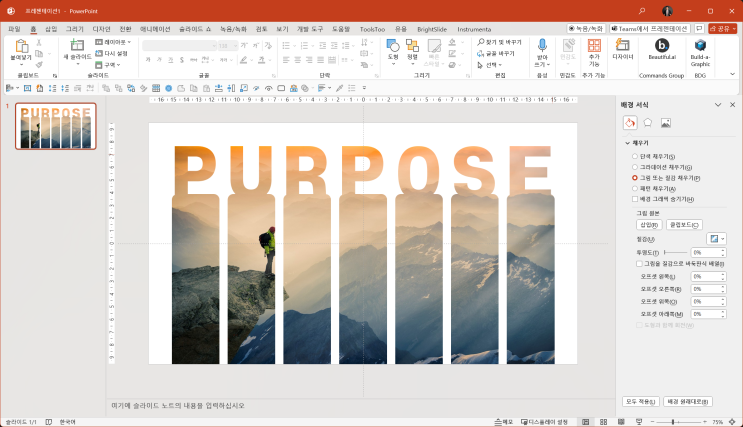Select the PURPOSE slide thumbnail
Viewport: 743px width, 427px height.
pyautogui.click(x=56, y=126)
